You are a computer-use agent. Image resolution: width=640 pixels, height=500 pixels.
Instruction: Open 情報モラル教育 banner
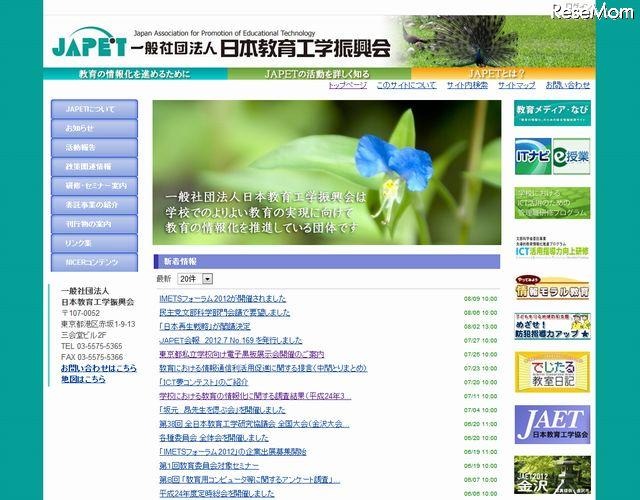click(552, 288)
